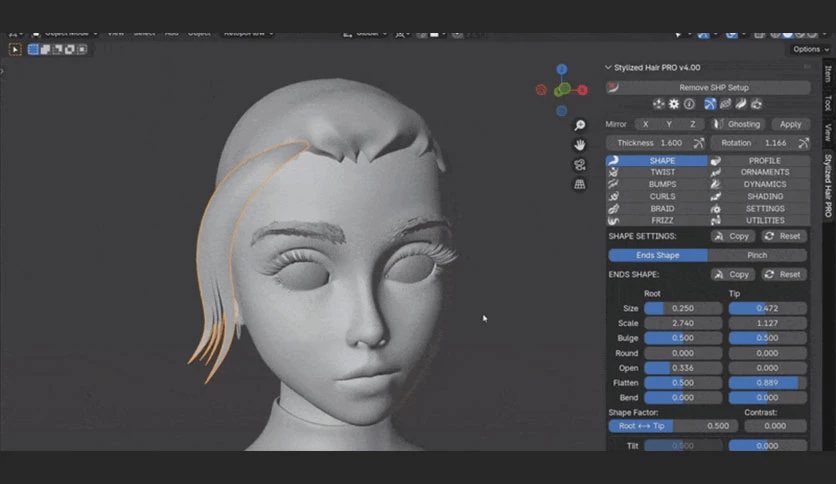Click the red X axis on gizmo
The height and width of the screenshot is (484, 836).
[582, 90]
